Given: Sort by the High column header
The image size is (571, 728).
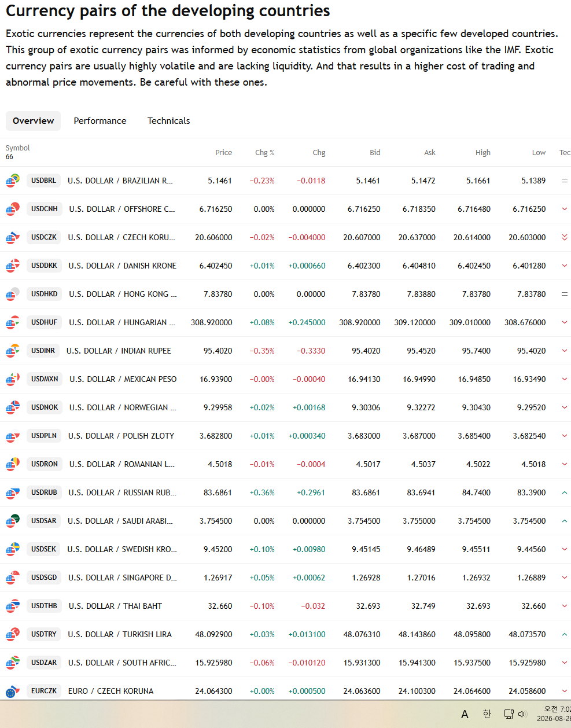Looking at the screenshot, I should tap(483, 153).
